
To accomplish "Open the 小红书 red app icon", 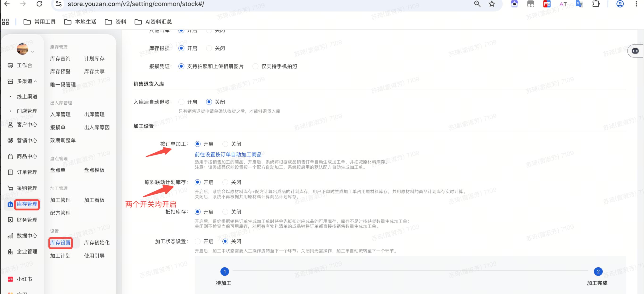I will click(10, 279).
